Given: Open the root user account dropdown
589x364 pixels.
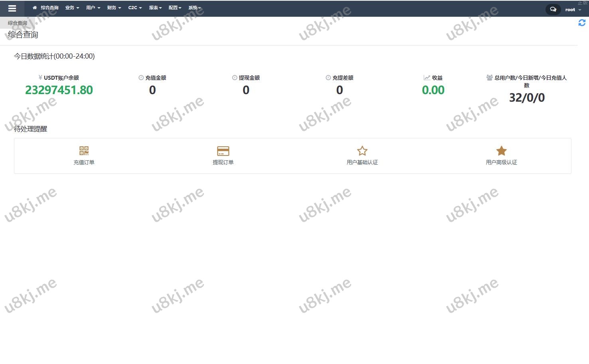Looking at the screenshot, I should point(573,10).
